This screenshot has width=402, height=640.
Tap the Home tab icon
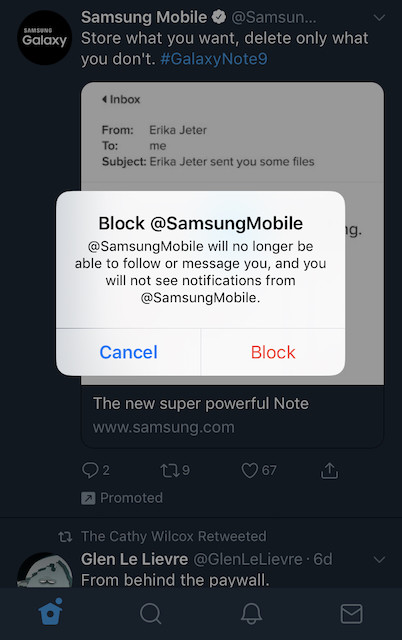coord(50,611)
